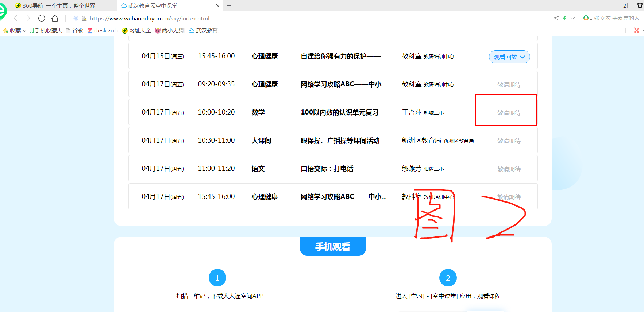
Task: Click lesson title 口语交际：打电话
Action: point(327,169)
